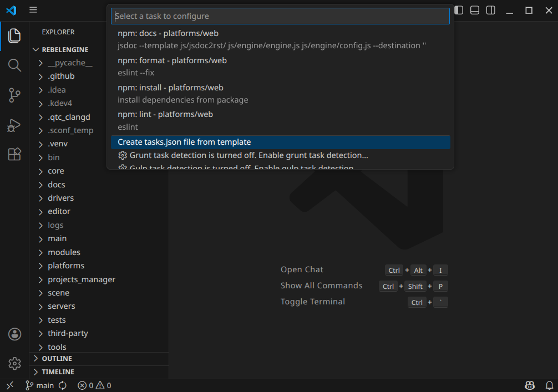Open problems via errors and warnings indicator

tap(94, 385)
